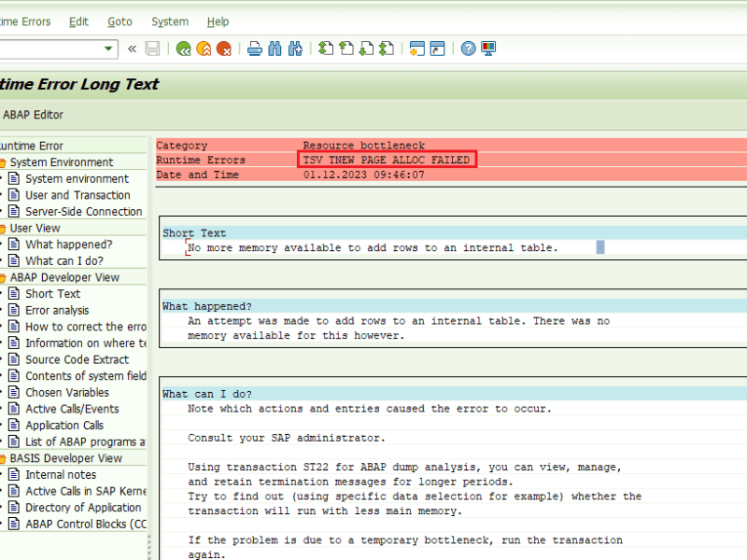
Task: Open the System menu
Action: point(169,21)
